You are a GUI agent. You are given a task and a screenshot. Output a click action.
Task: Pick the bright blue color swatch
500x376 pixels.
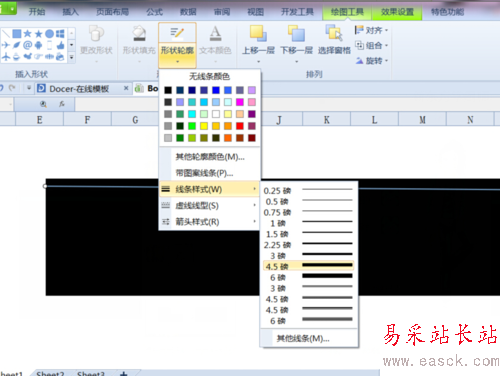[x=216, y=90]
